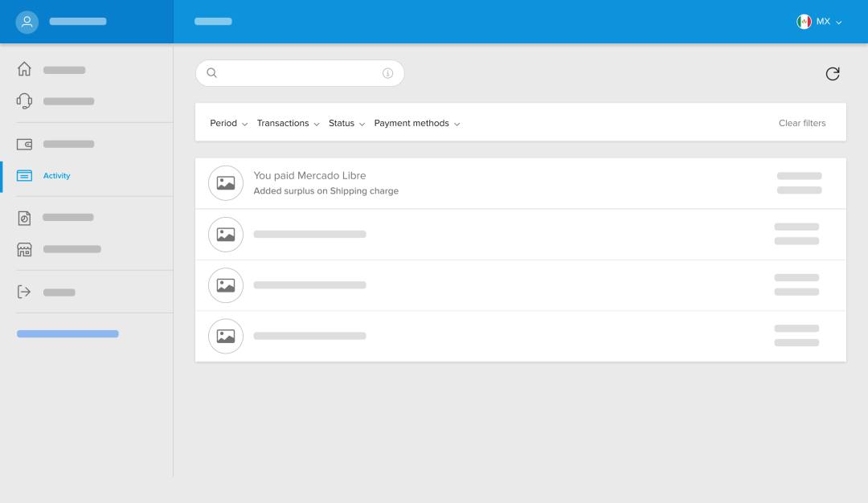Refresh the activity list
Image resolution: width=868 pixels, height=503 pixels.
coord(833,74)
